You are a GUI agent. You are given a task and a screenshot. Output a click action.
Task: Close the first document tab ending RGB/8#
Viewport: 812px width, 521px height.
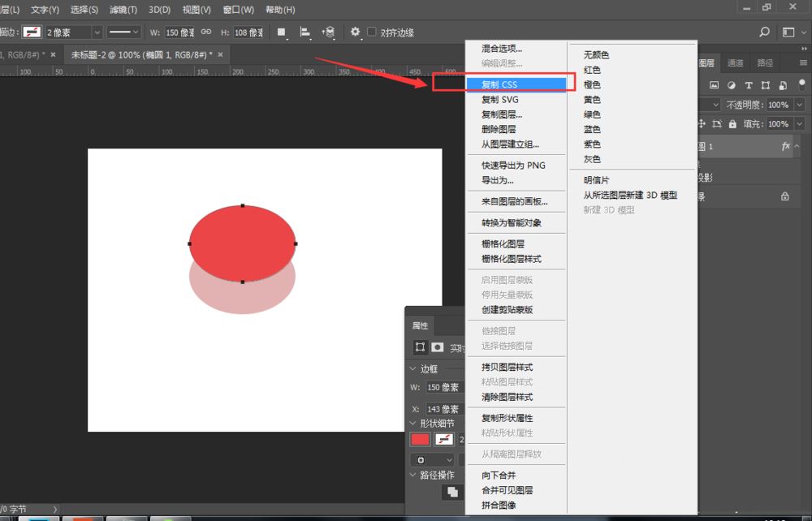pyautogui.click(x=53, y=54)
